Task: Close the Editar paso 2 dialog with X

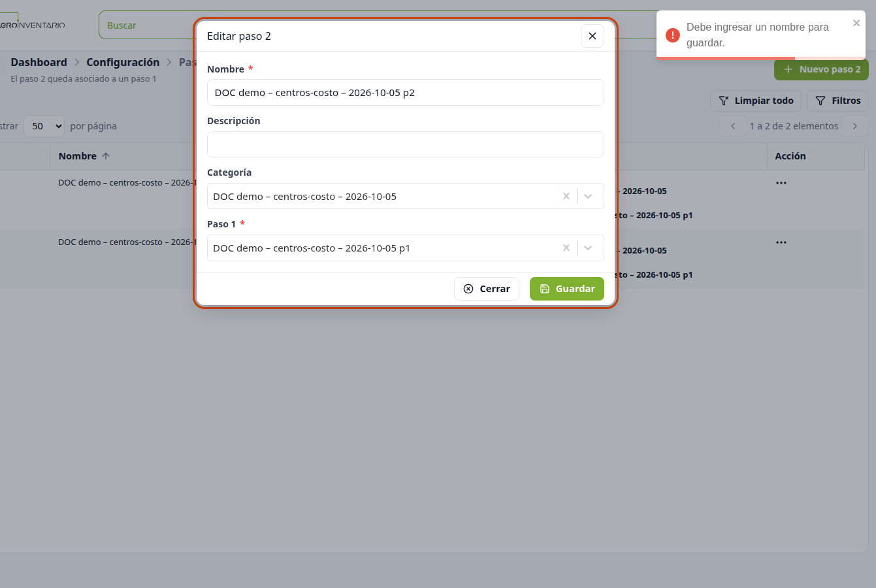Action: (592, 36)
